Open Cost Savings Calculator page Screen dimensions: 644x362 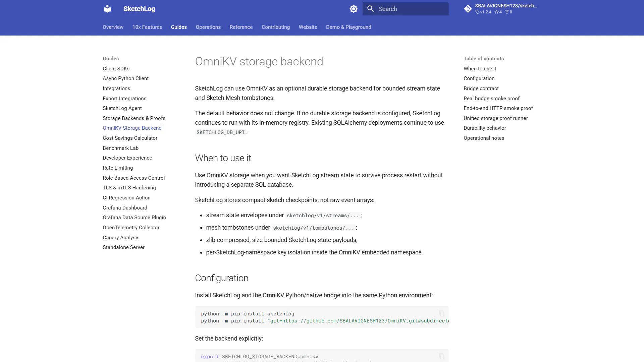(130, 138)
